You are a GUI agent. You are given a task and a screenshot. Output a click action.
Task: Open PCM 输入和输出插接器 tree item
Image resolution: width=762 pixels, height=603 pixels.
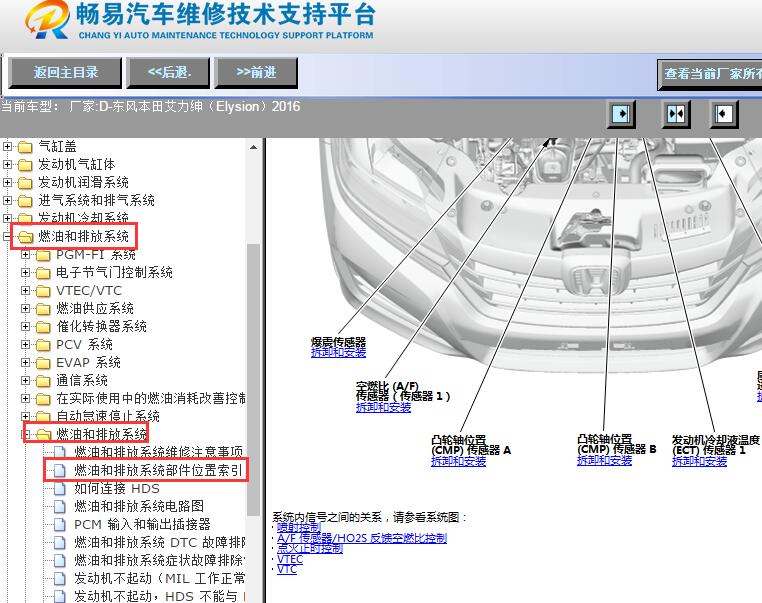[142, 524]
